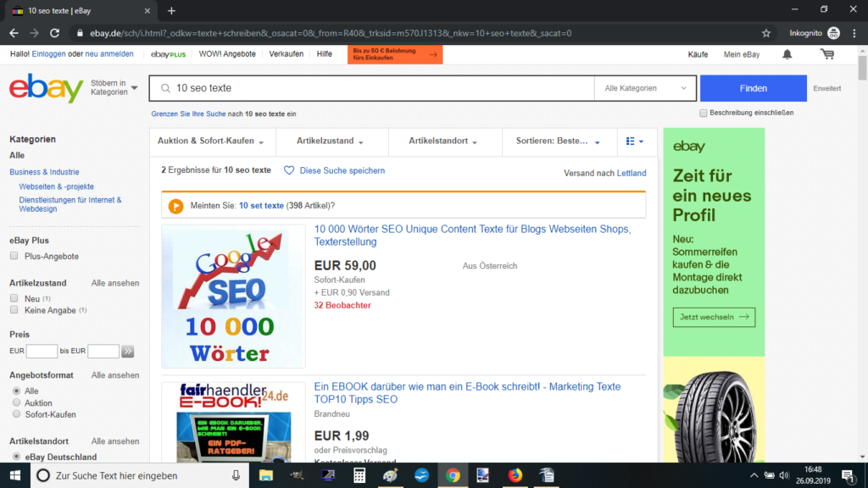This screenshot has width=868, height=488.
Task: Click Chrome icon in taskbar
Action: 453,475
